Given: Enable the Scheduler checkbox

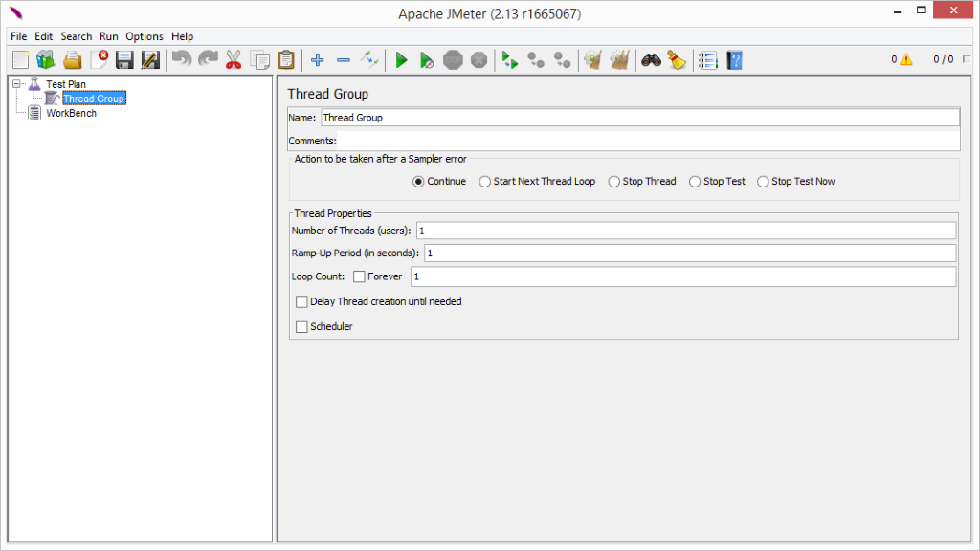Looking at the screenshot, I should coord(301,327).
